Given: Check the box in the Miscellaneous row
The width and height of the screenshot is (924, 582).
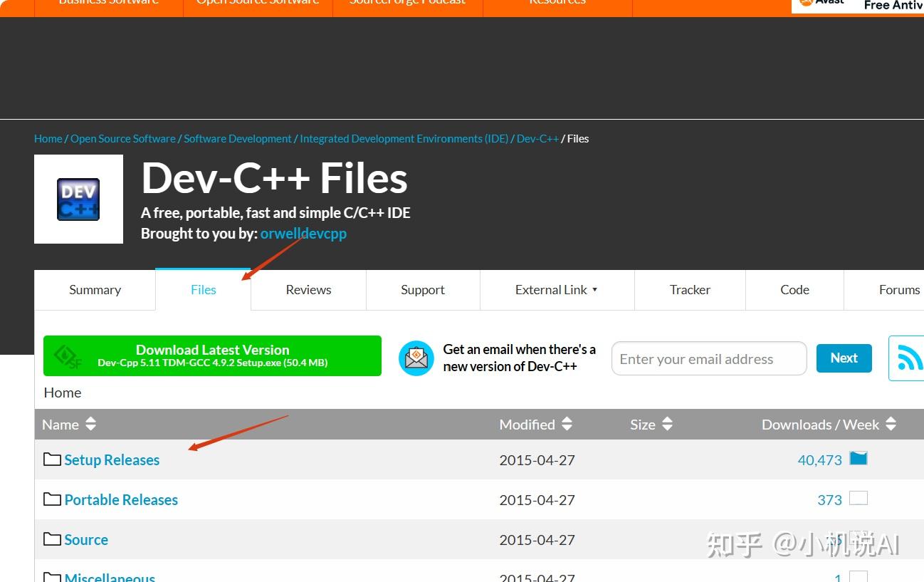Looking at the screenshot, I should click(859, 578).
